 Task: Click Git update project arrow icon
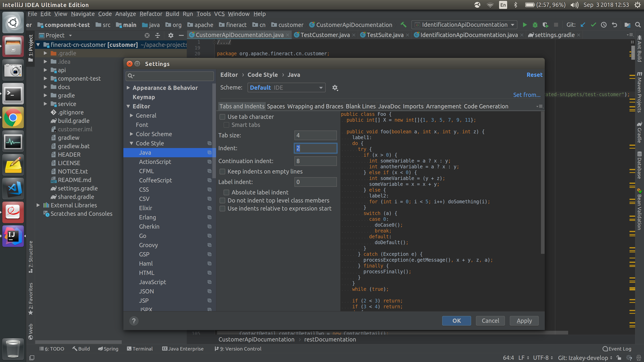pos(583,25)
